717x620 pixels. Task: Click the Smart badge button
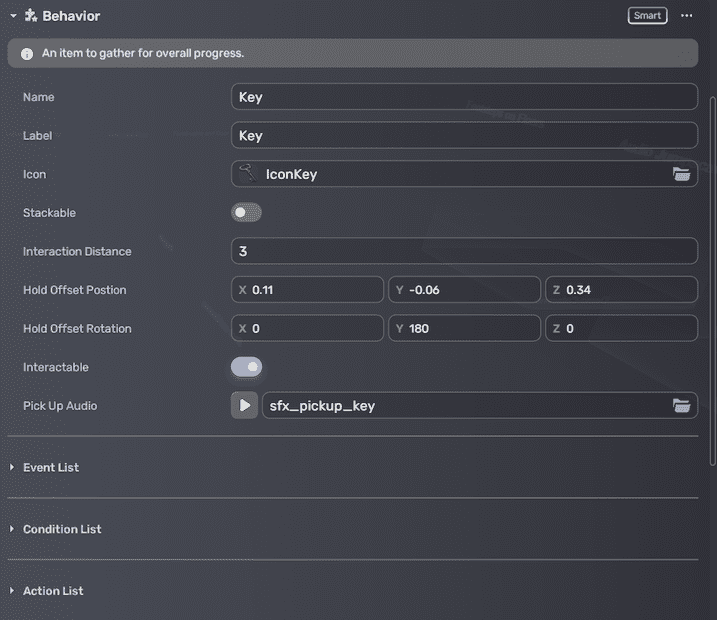coord(647,16)
